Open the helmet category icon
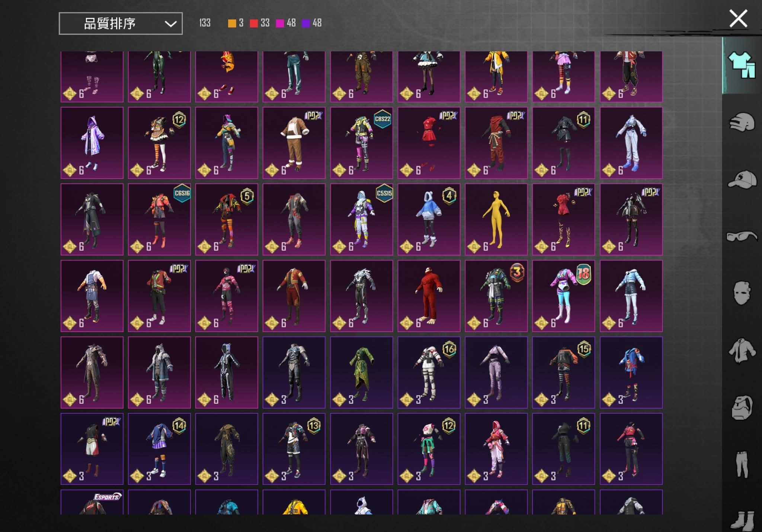 point(742,122)
